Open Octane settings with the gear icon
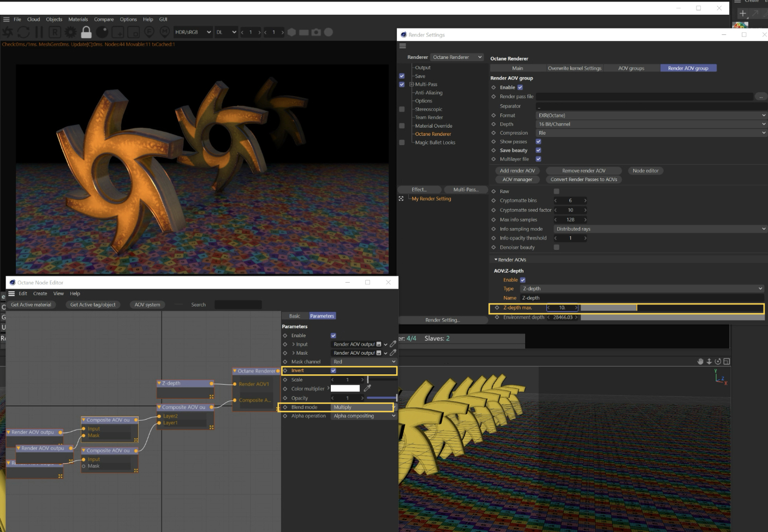768x532 pixels. [x=70, y=32]
